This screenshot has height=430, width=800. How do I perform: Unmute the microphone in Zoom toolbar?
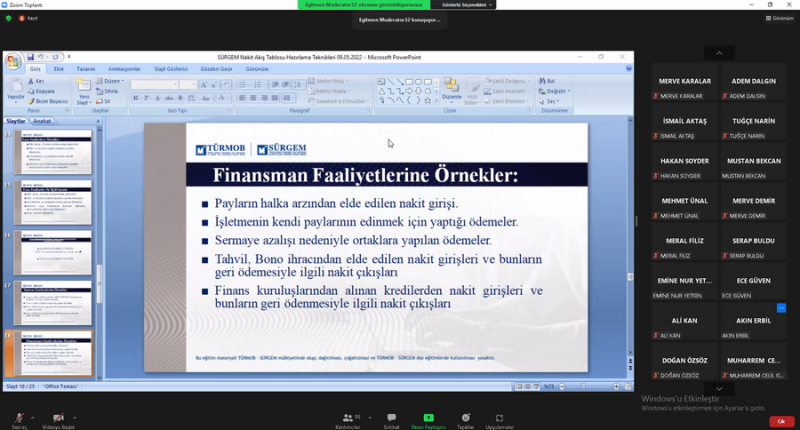[x=18, y=417]
